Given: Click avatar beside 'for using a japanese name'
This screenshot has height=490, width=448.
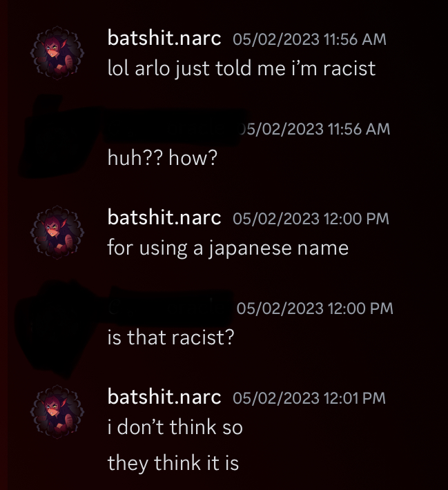Looking at the screenshot, I should point(57,233).
